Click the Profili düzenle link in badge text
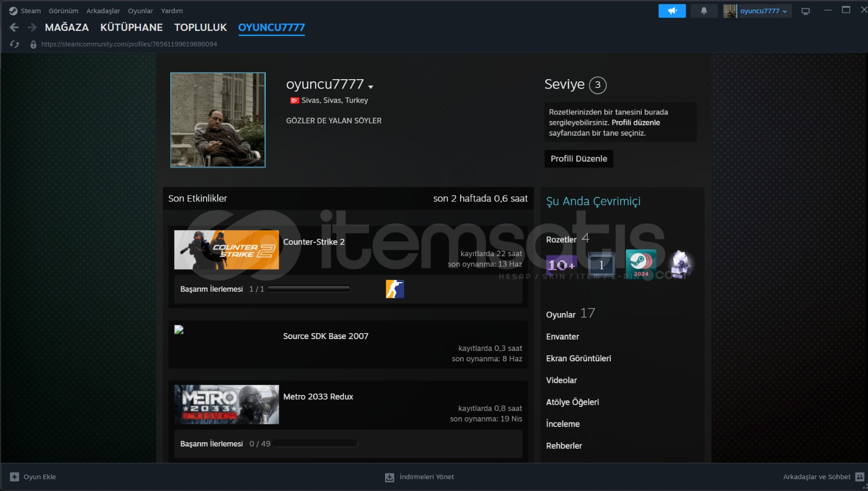 [636, 123]
